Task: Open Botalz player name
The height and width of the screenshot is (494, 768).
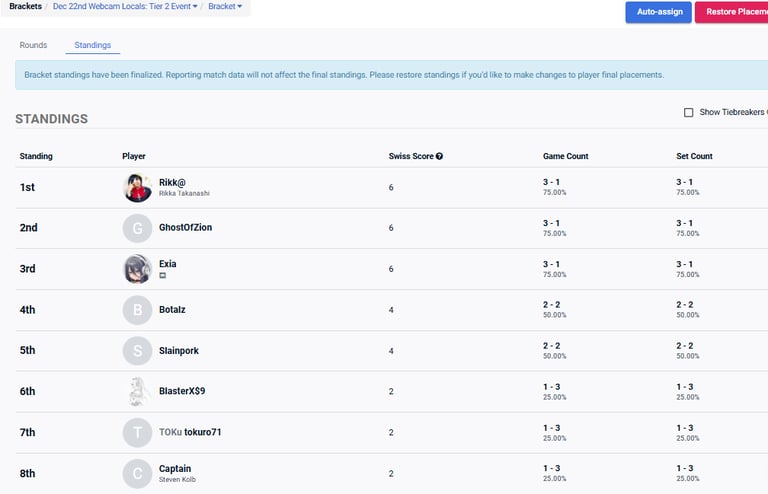Action: point(172,310)
